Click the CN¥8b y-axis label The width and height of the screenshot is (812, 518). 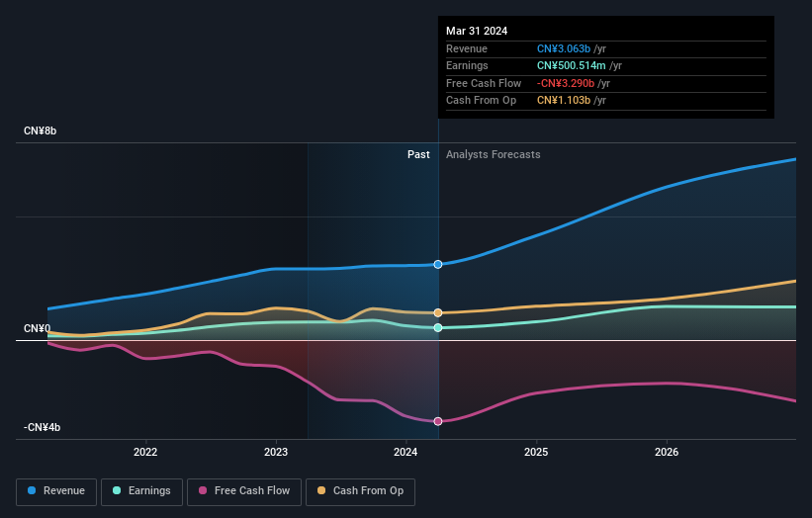click(40, 130)
